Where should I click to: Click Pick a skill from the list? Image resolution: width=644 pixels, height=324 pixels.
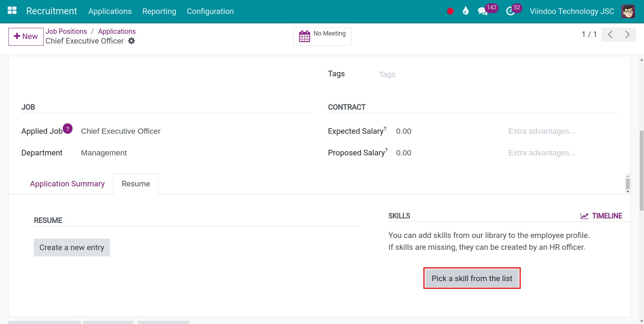[472, 278]
